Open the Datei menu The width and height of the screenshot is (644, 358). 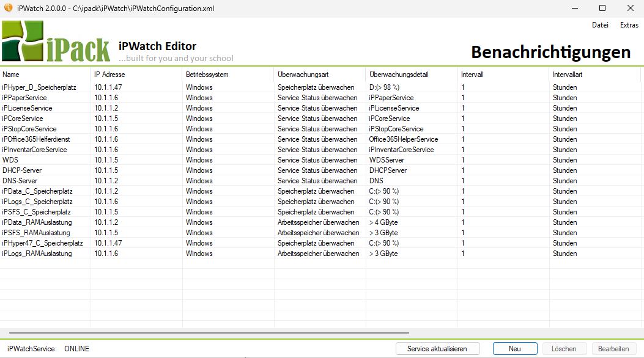[600, 25]
